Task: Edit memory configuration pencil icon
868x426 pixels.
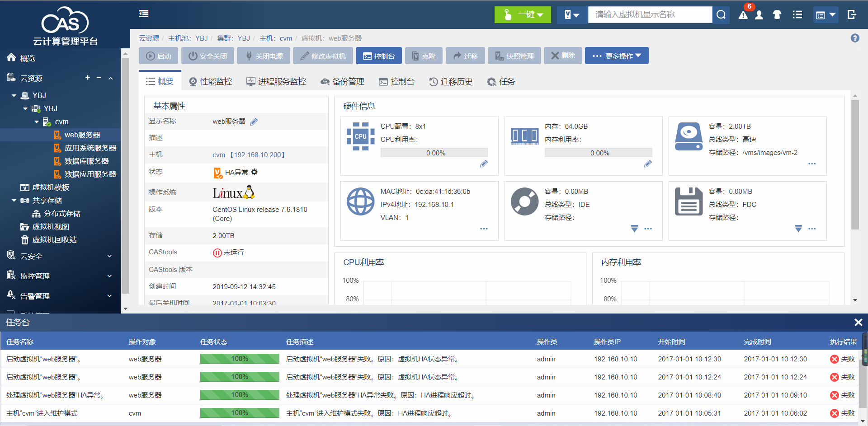Action: (x=648, y=164)
